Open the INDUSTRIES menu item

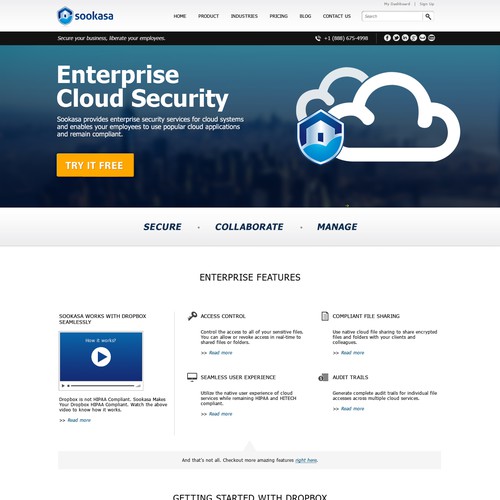244,16
